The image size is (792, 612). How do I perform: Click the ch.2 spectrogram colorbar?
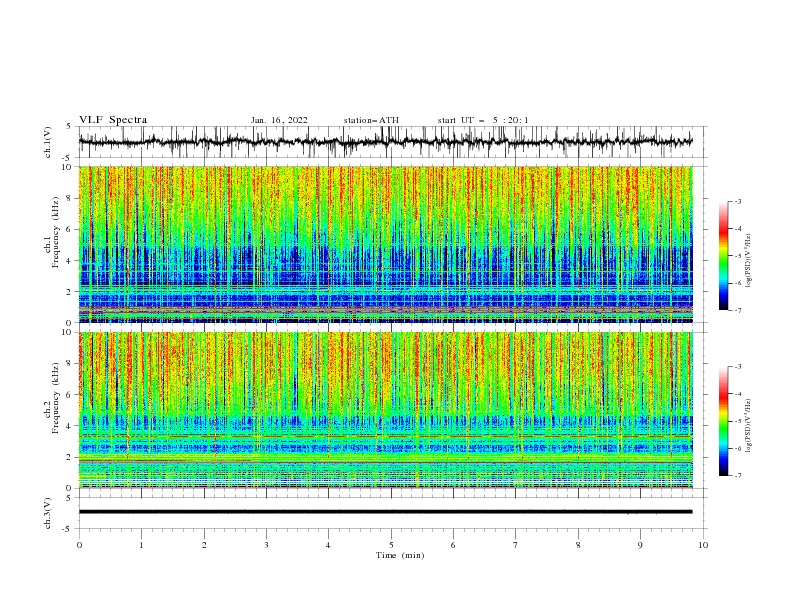tap(723, 421)
